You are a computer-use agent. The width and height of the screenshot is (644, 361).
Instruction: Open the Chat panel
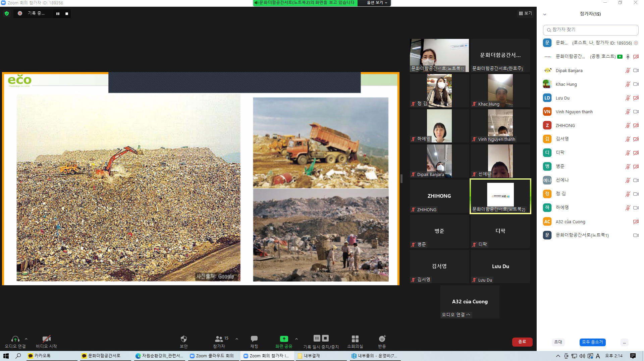click(254, 342)
